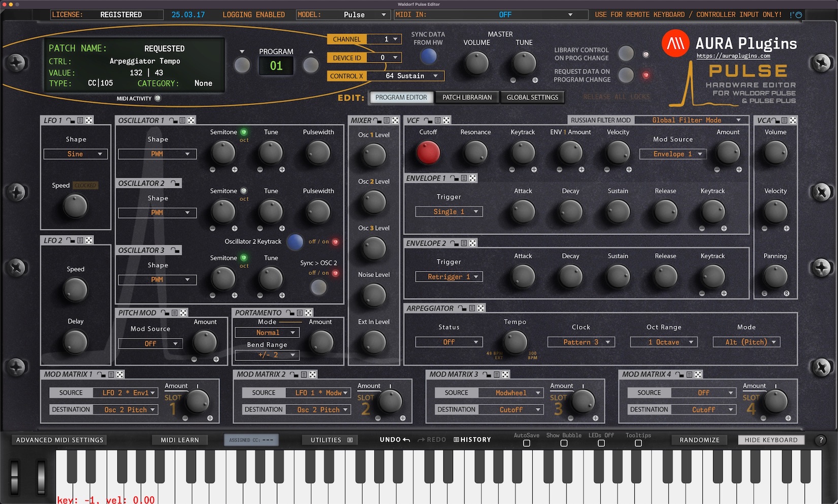Image resolution: width=838 pixels, height=504 pixels.
Task: Enable the Show Bubble checkbox
Action: tap(564, 443)
